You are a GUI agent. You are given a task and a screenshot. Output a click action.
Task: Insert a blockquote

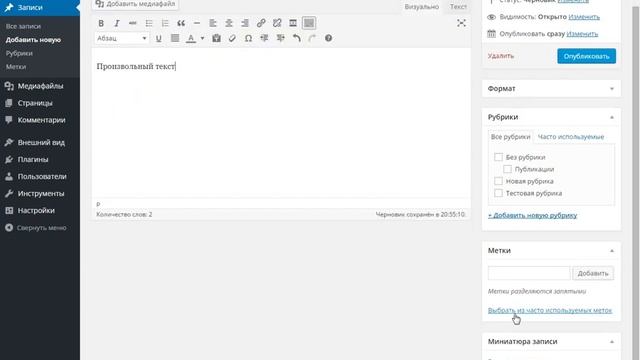tap(181, 23)
